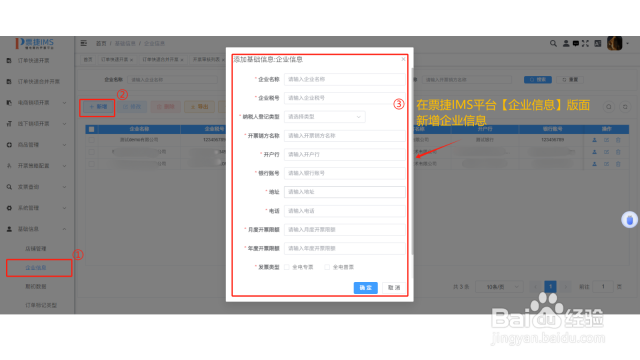This screenshot has width=640, height=360.
Task: Click the floating blue assistant icon
Action: tap(629, 220)
